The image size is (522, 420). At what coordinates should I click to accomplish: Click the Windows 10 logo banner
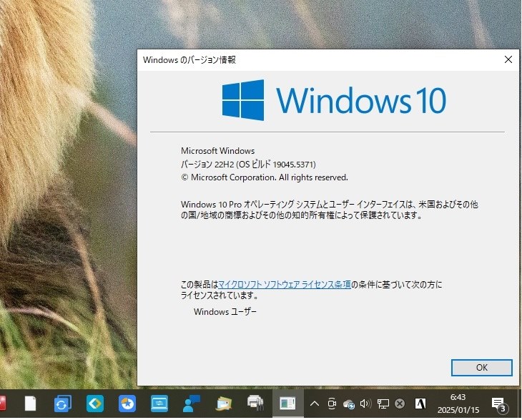(x=334, y=100)
